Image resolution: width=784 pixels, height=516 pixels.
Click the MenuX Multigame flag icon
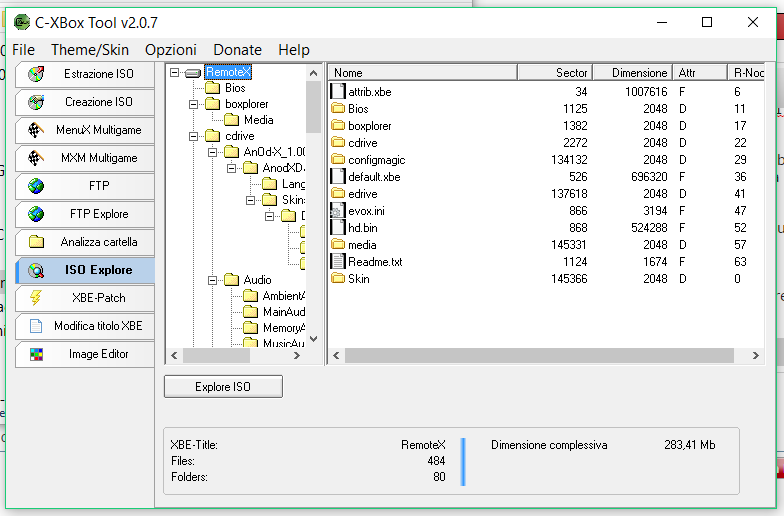pyautogui.click(x=36, y=130)
